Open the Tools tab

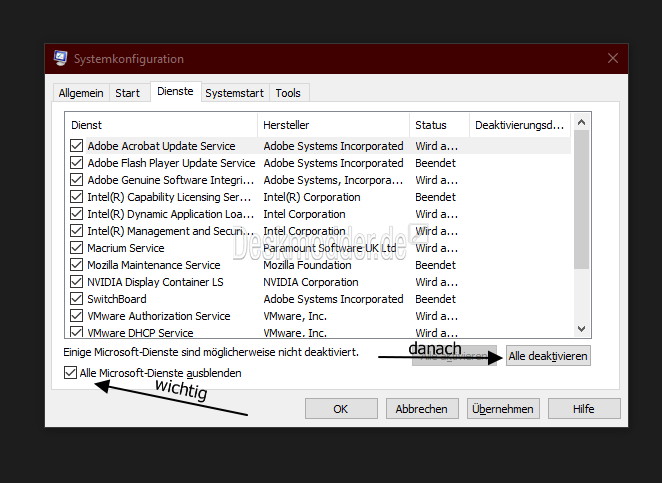pyautogui.click(x=288, y=93)
